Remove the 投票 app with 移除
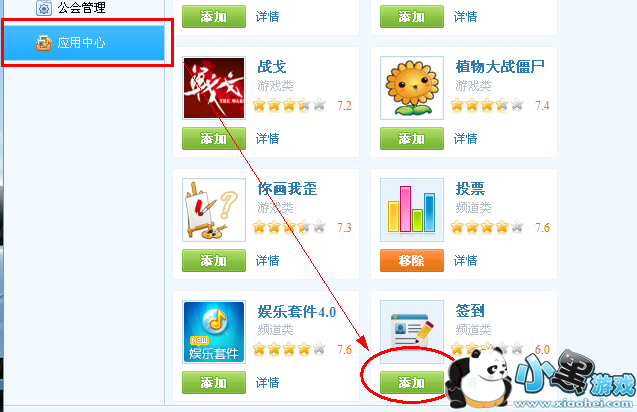The height and width of the screenshot is (412, 637). click(x=412, y=260)
